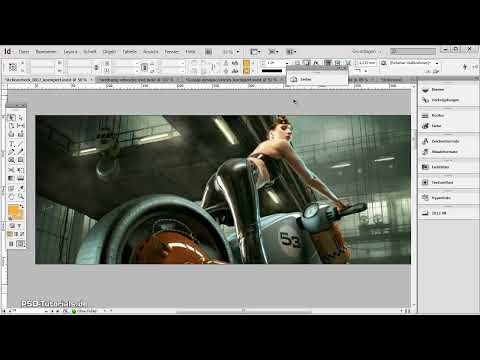This screenshot has width=480, height=360.
Task: Open the stroke type dropdown
Action: 272,71
